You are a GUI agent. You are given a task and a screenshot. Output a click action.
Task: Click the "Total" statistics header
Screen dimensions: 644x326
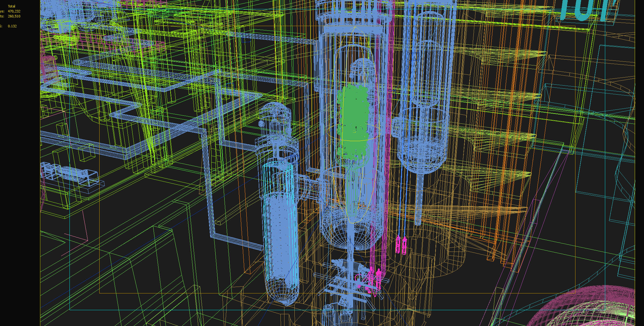pos(11,6)
